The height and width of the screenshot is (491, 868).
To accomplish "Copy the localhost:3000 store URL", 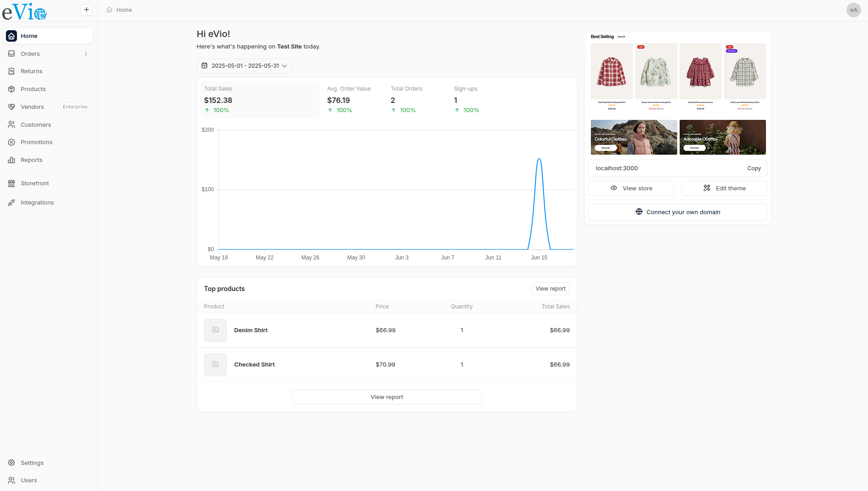I will point(754,168).
